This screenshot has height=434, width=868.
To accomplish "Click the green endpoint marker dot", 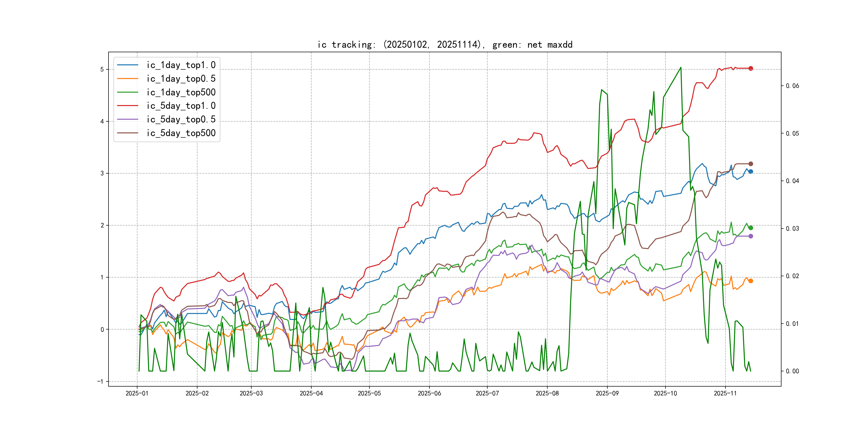I will (x=751, y=228).
